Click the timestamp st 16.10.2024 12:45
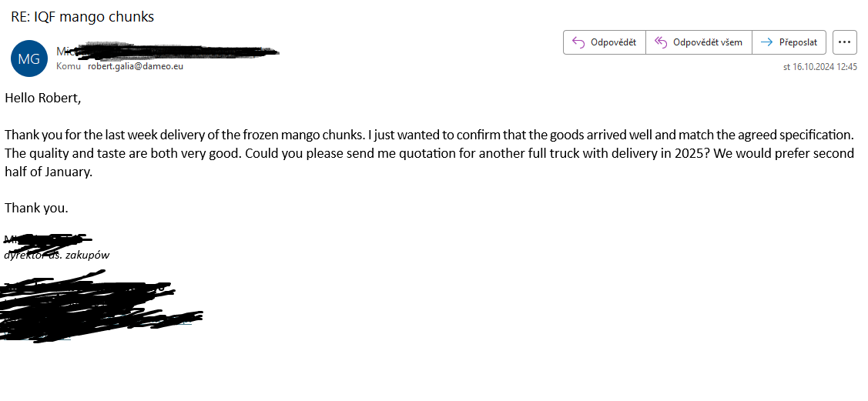This screenshot has height=401, width=868. 819,67
